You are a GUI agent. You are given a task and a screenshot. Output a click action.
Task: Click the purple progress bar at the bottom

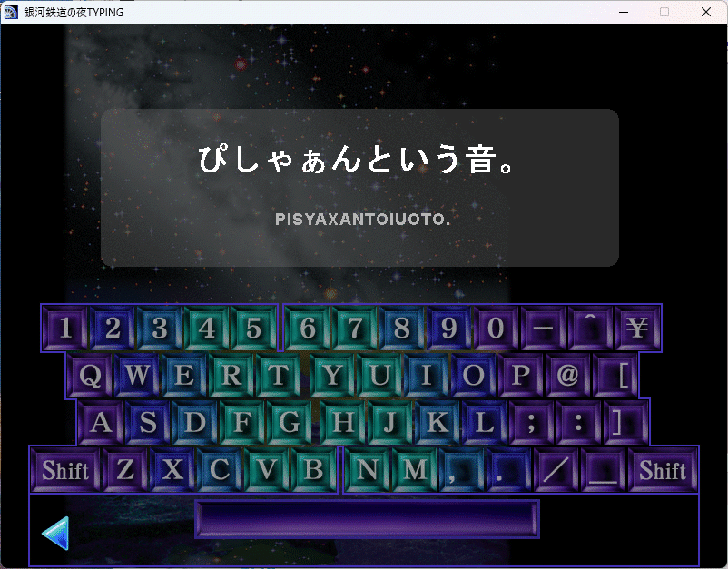pyautogui.click(x=367, y=518)
